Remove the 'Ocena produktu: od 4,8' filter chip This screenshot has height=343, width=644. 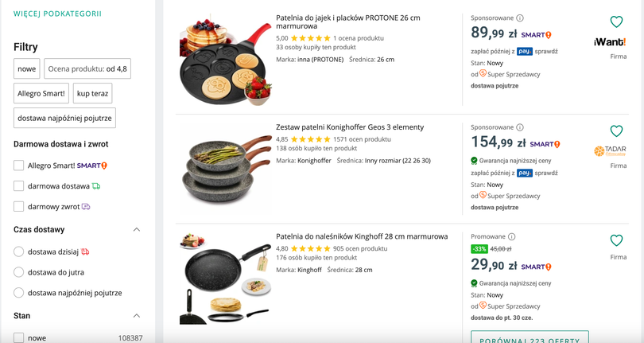coord(87,69)
